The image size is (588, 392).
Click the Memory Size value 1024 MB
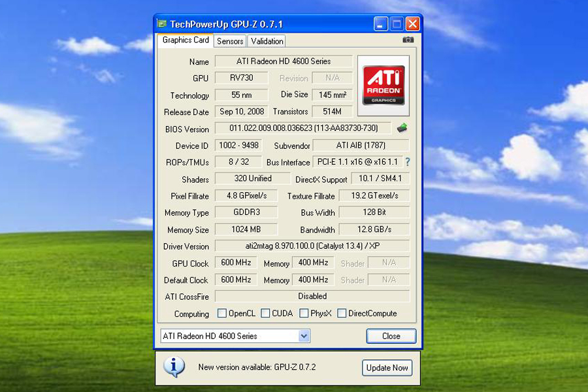(x=246, y=229)
